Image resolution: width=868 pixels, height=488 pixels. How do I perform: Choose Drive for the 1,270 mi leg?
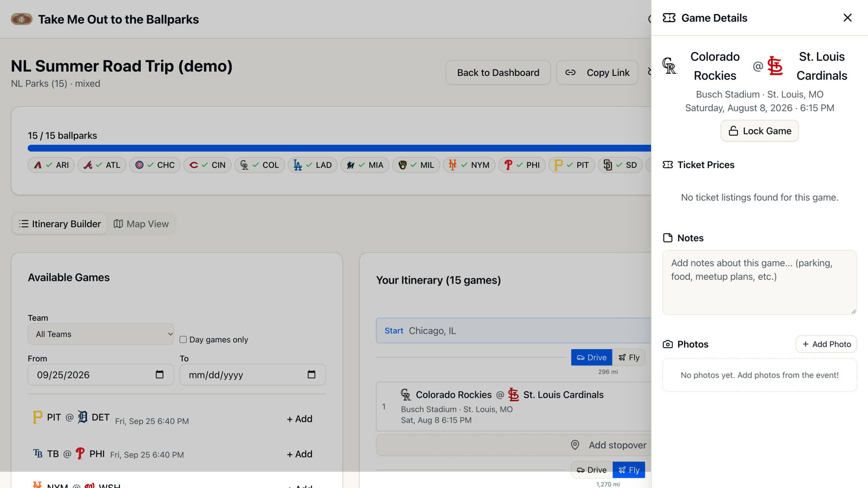591,470
